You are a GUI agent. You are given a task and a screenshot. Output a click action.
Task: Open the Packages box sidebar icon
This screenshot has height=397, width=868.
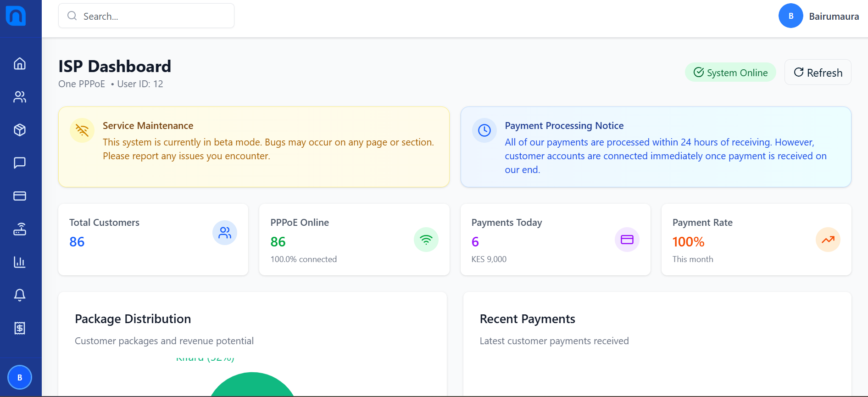coord(20,130)
